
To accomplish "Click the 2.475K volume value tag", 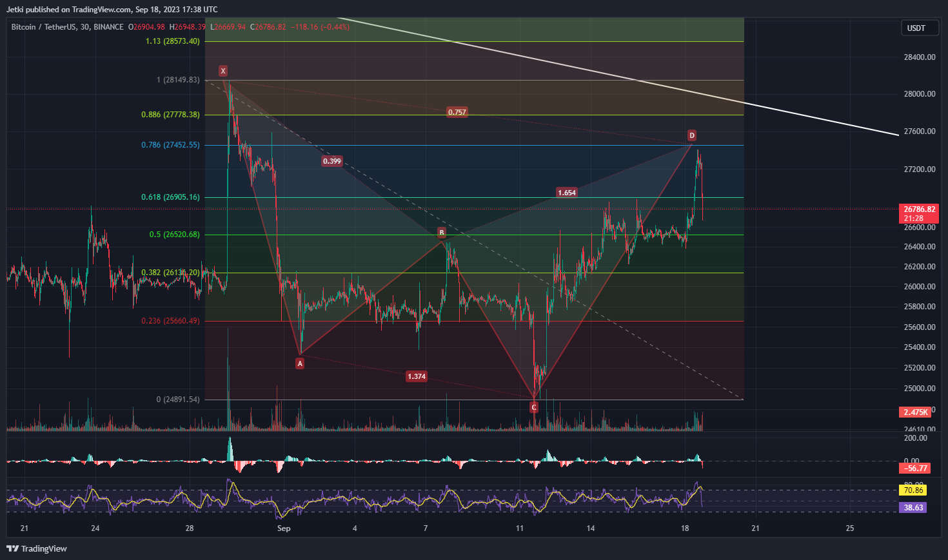I will pyautogui.click(x=915, y=412).
